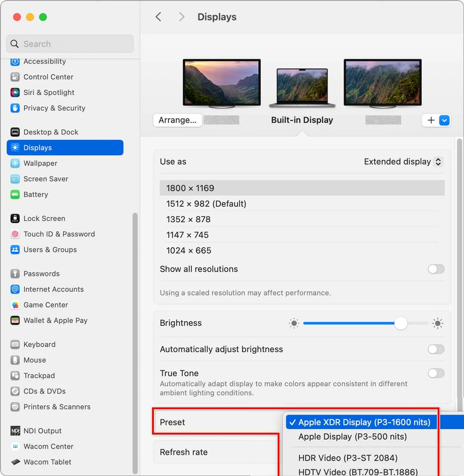The image size is (464, 476).
Task: Open Wallet & Apple Pay icon
Action: [15, 320]
